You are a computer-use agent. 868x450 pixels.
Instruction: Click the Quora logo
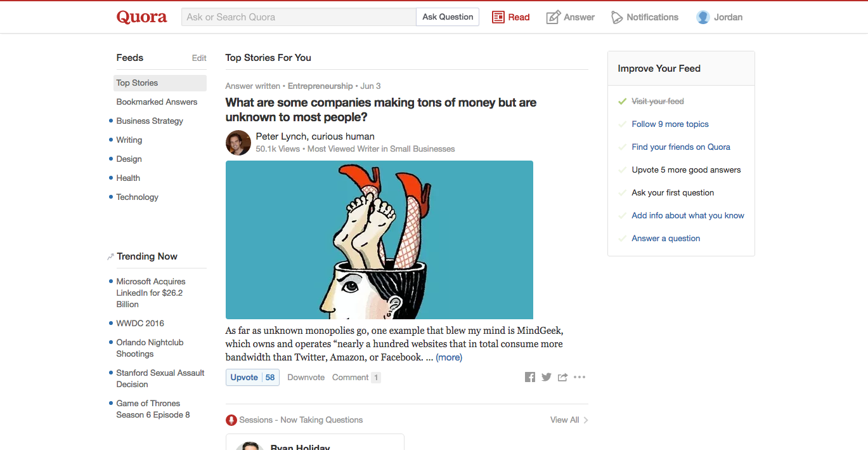141,17
